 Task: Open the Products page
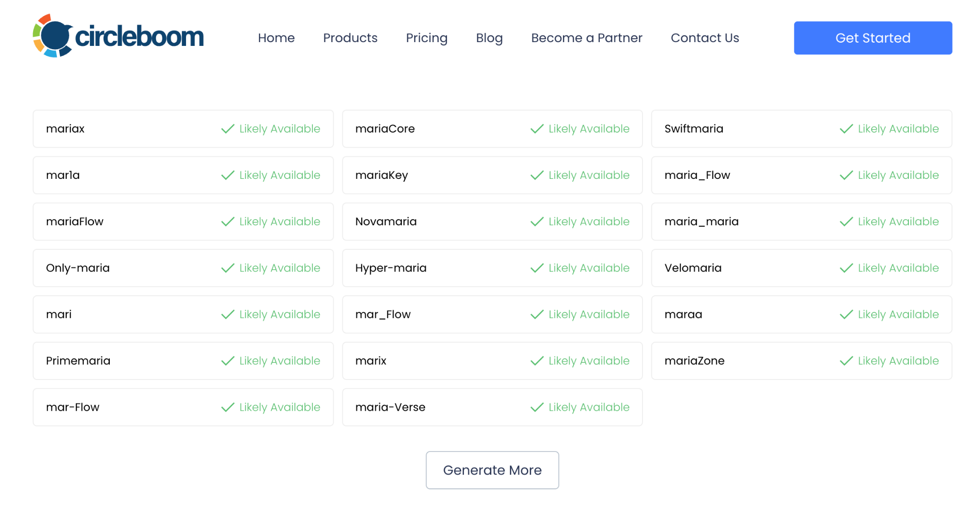[x=350, y=38]
